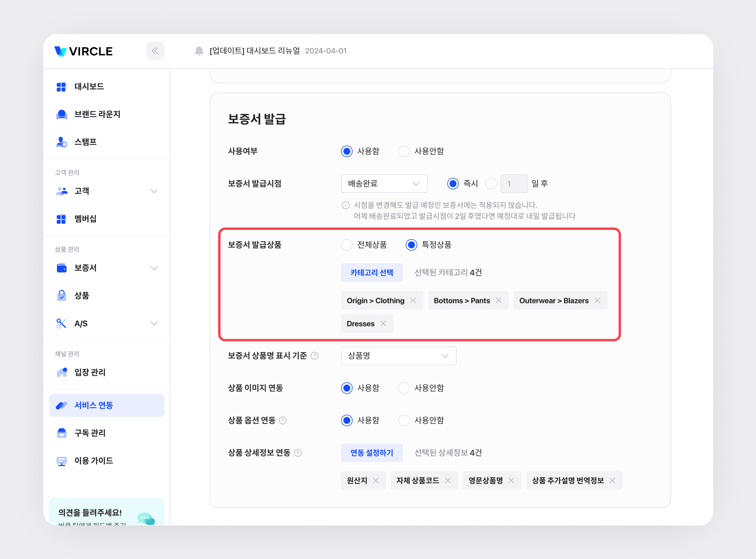Delete the 원산지 detail tag
The height and width of the screenshot is (559, 756).
[376, 480]
